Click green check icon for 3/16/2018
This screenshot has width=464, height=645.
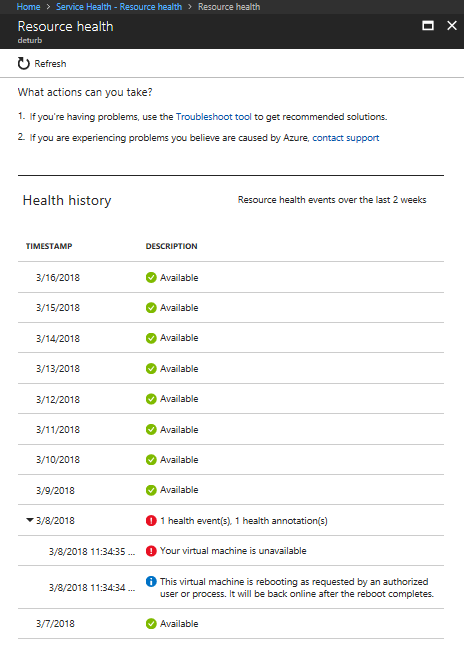151,278
